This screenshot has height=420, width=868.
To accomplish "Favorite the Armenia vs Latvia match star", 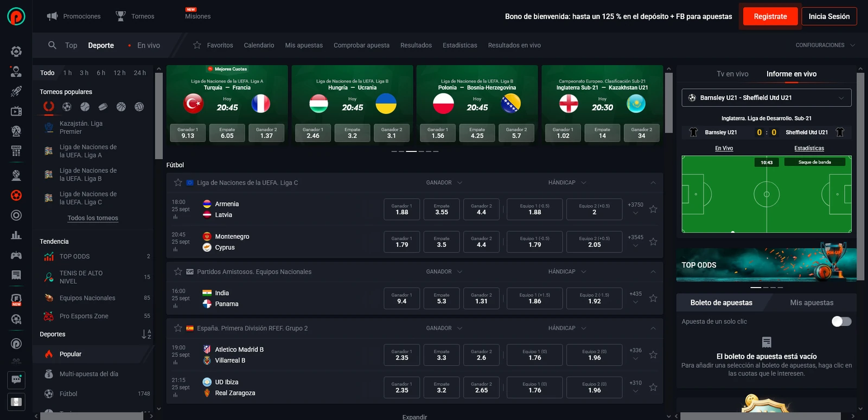I will tap(653, 209).
